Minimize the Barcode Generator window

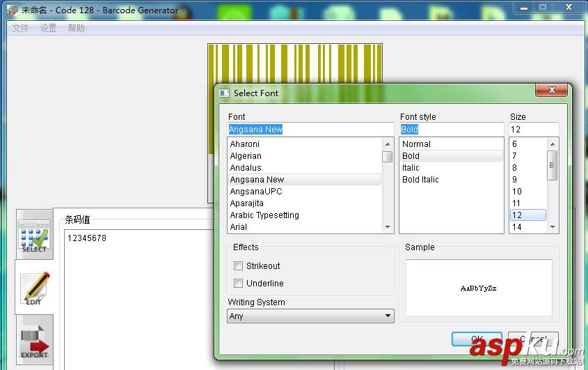pos(524,7)
